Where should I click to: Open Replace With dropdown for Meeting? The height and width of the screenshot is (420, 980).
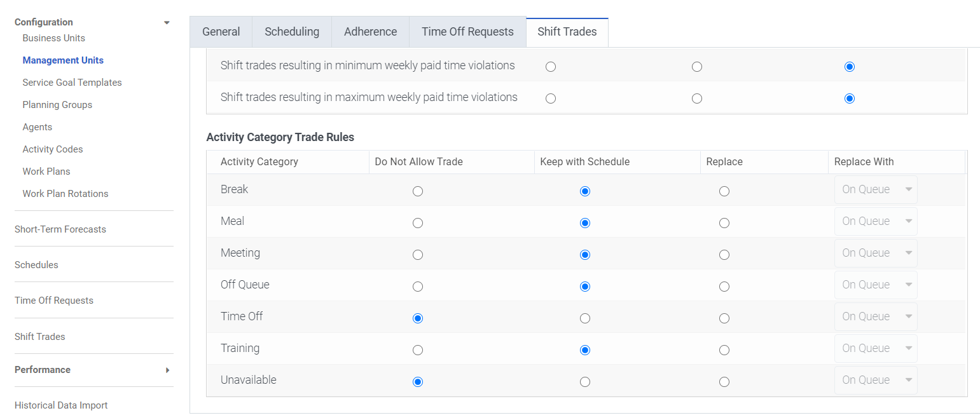876,253
